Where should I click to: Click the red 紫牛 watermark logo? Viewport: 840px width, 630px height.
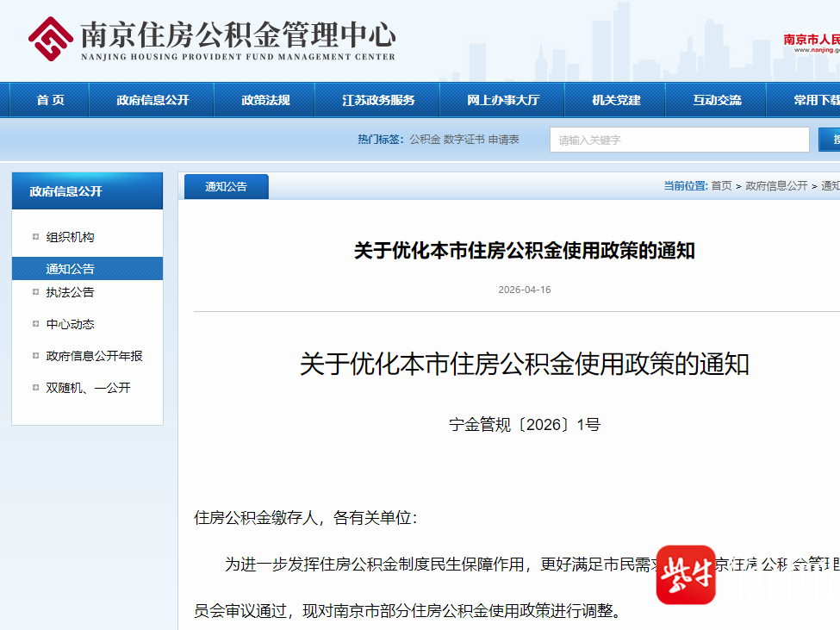click(686, 575)
